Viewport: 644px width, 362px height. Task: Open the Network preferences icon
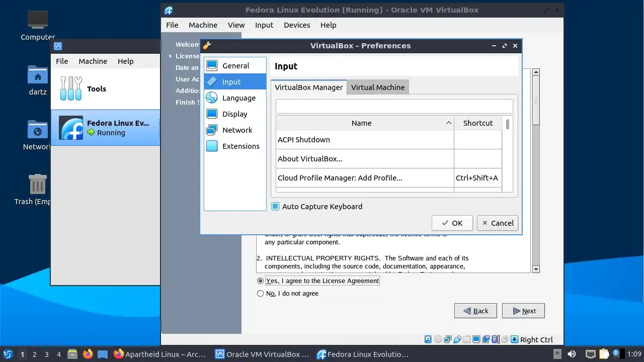pos(212,130)
